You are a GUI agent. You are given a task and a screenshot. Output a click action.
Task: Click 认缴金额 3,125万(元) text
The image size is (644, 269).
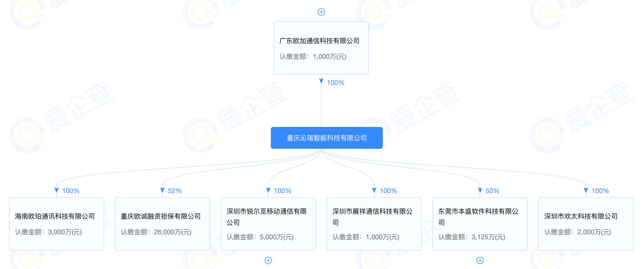[472, 237]
